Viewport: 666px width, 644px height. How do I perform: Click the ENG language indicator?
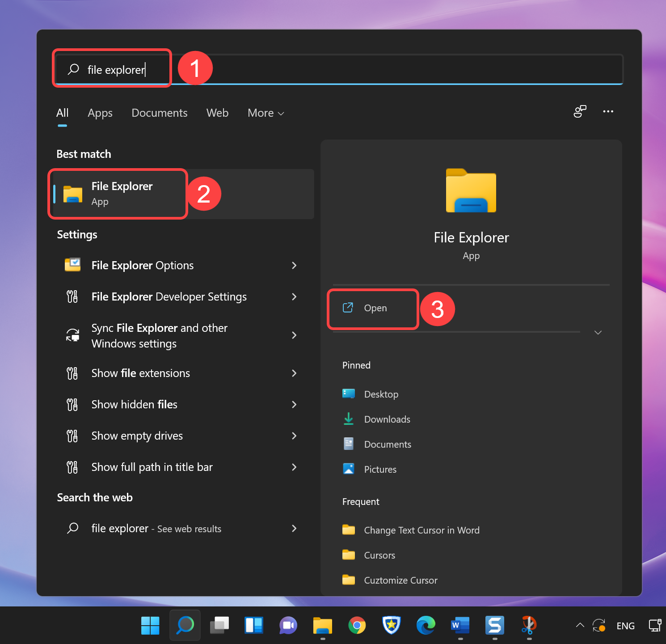625,626
